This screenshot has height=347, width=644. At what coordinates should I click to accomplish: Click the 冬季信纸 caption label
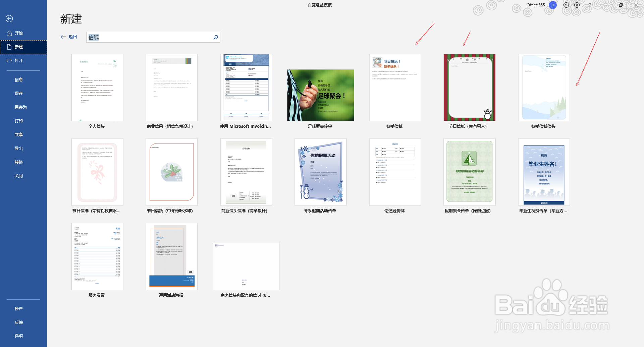coord(394,126)
